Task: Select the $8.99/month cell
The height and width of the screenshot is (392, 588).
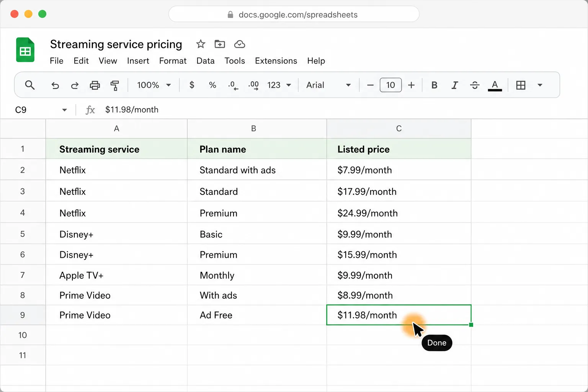Action: [399, 295]
